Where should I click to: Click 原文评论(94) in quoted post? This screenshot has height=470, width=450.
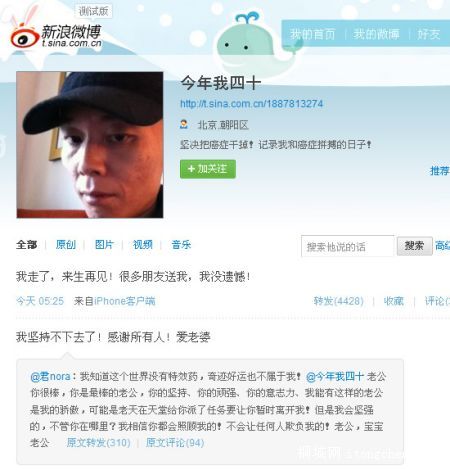coord(175,443)
